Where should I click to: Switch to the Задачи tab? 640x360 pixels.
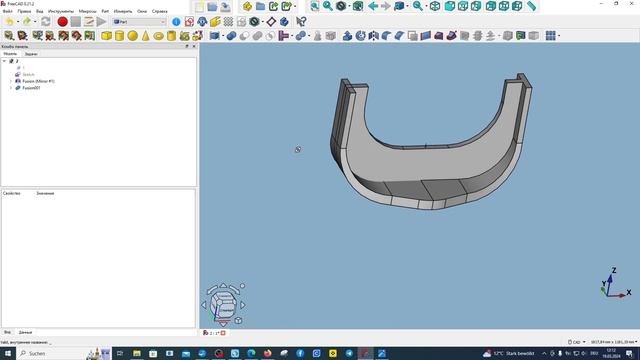pyautogui.click(x=31, y=54)
